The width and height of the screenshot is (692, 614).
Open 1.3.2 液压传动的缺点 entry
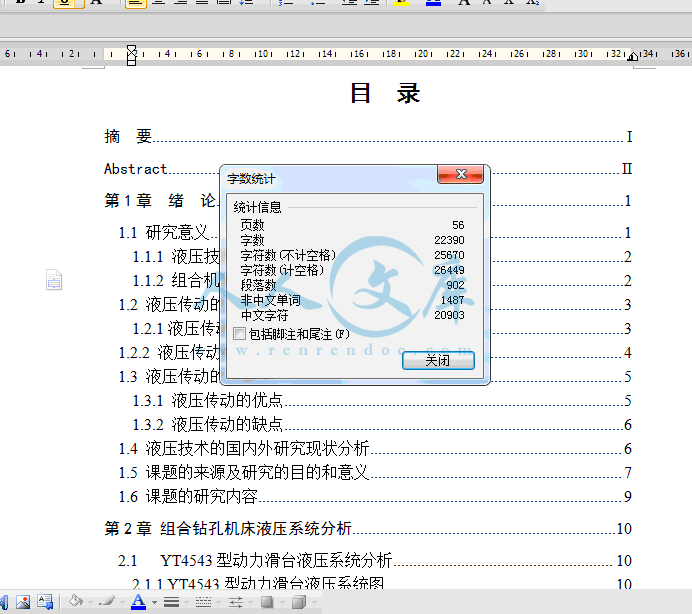point(382,424)
